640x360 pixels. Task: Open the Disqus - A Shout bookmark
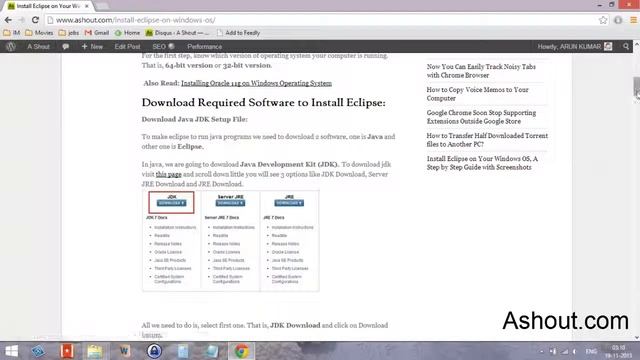point(178,33)
